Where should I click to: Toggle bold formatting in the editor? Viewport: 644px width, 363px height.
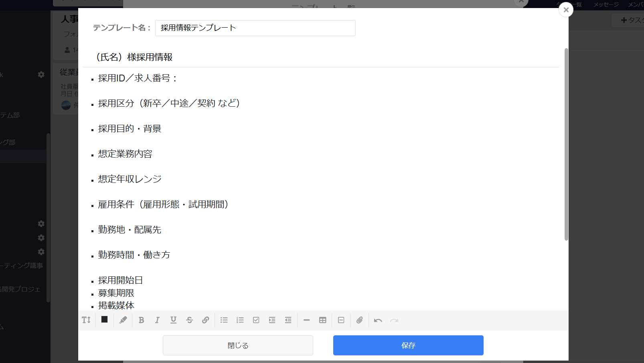point(141,320)
